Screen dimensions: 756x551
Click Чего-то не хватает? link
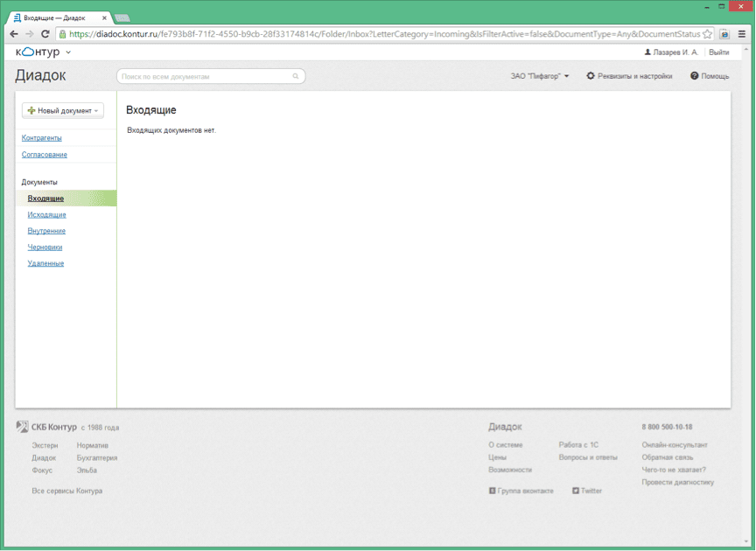point(674,470)
